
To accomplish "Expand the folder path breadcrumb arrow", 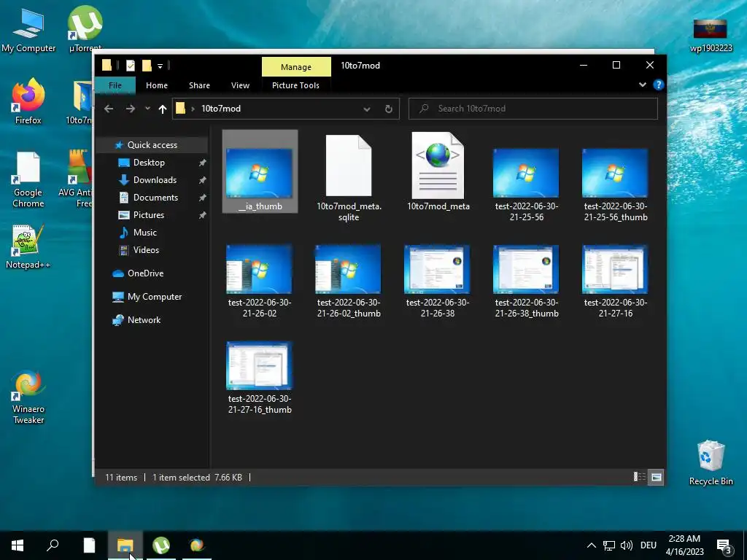I will pyautogui.click(x=193, y=109).
